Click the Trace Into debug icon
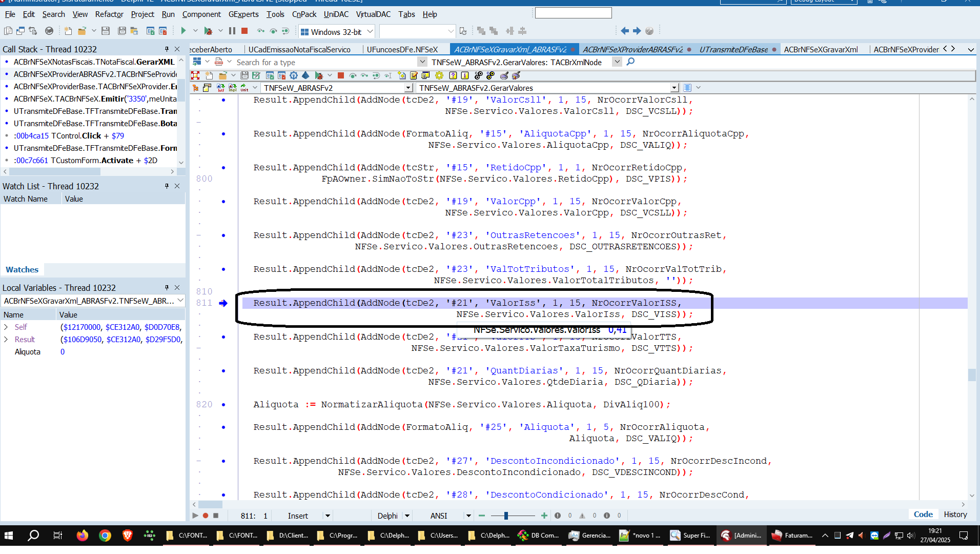The width and height of the screenshot is (980, 554). pyautogui.click(x=261, y=31)
